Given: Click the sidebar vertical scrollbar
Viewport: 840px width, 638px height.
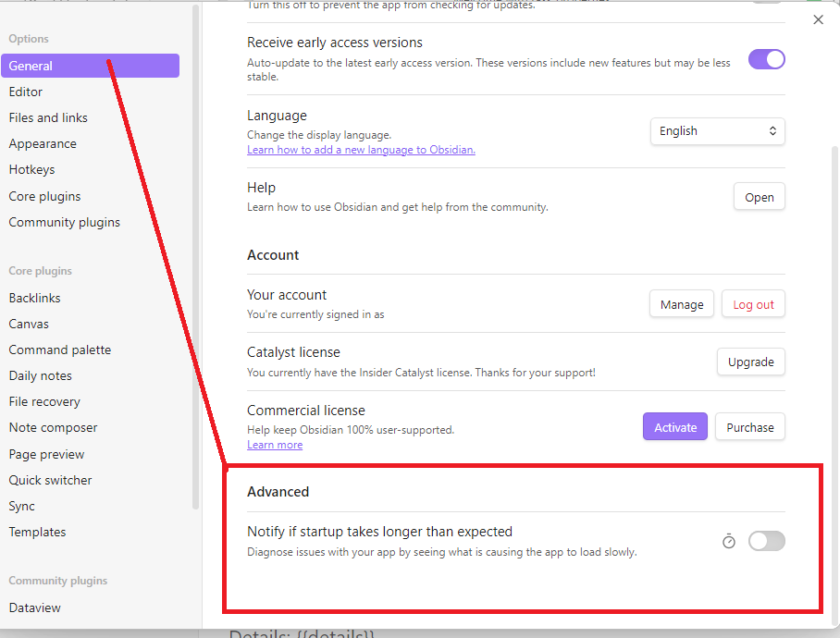Looking at the screenshot, I should click(x=195, y=257).
